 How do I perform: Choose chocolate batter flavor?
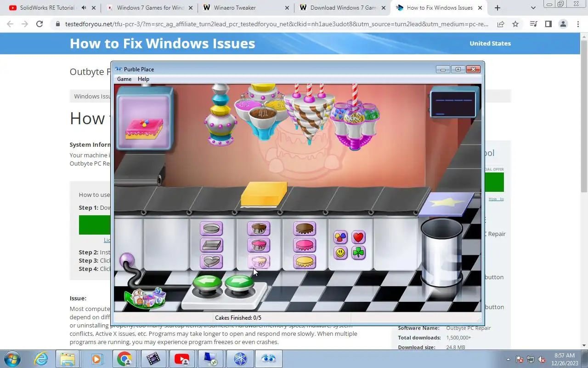(x=259, y=229)
